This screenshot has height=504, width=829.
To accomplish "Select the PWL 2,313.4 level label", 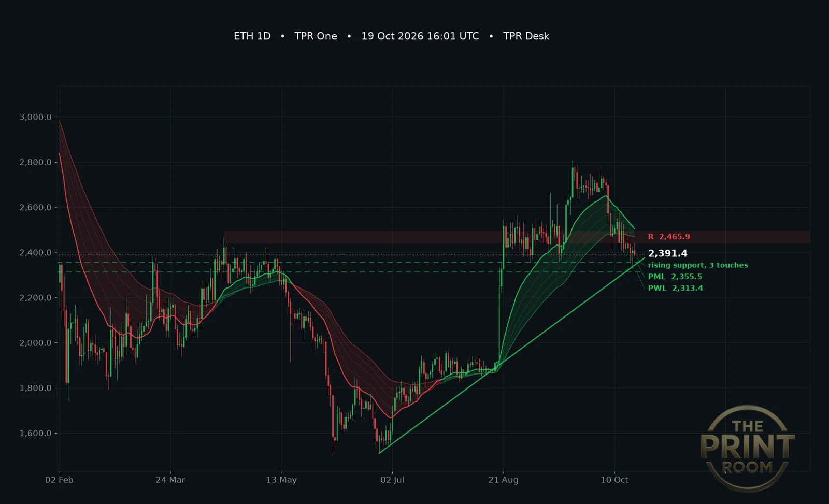I will [x=675, y=288].
